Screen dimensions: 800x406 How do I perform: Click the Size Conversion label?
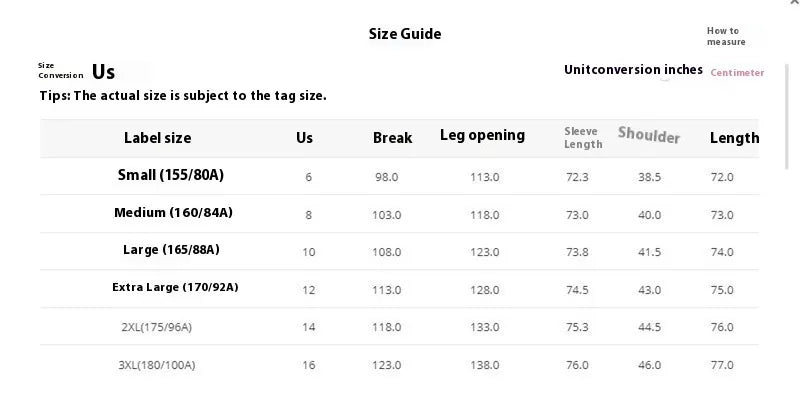tap(60, 71)
